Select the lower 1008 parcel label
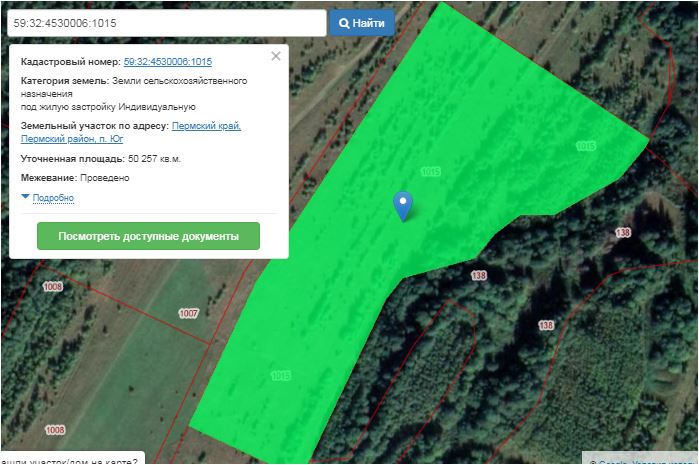 coord(55,431)
